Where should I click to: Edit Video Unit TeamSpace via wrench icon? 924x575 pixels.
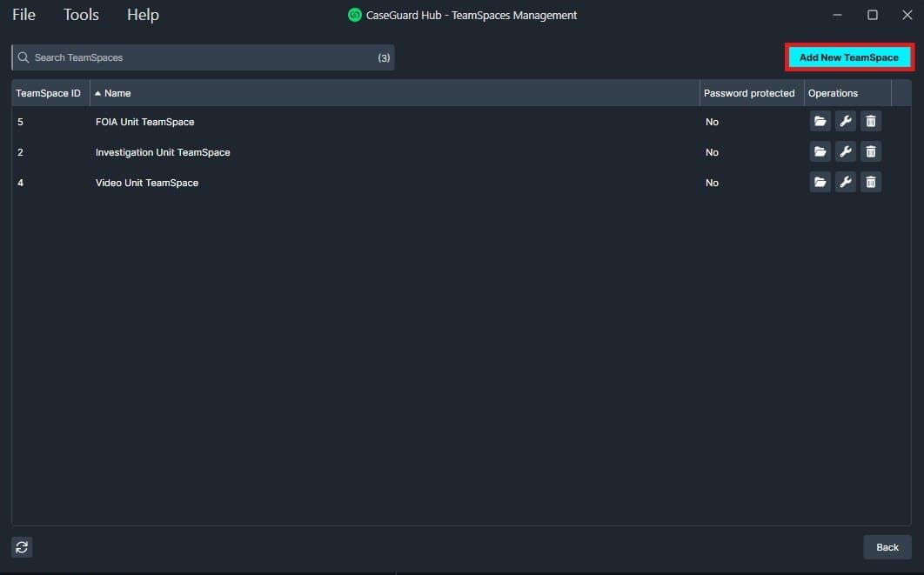coord(845,182)
